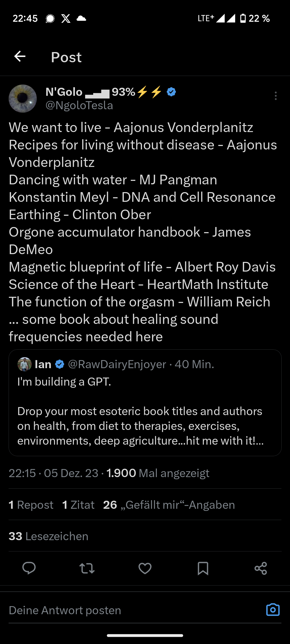Tap the back arrow
290x644 pixels.
coord(20,57)
